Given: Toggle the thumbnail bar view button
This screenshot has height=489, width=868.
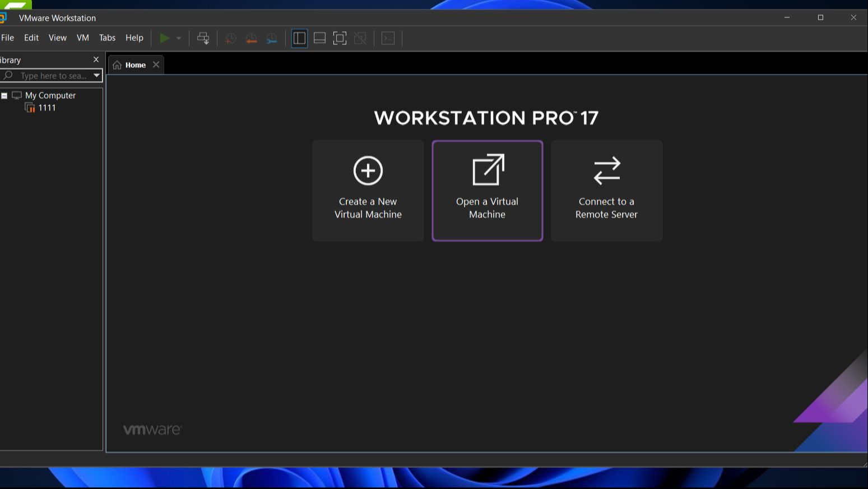Looking at the screenshot, I should 319,38.
